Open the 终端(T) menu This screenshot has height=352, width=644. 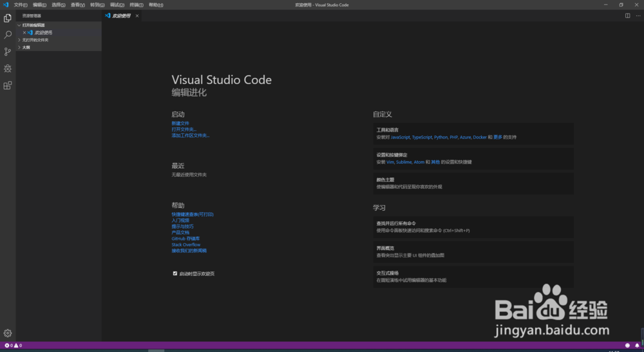(x=137, y=5)
